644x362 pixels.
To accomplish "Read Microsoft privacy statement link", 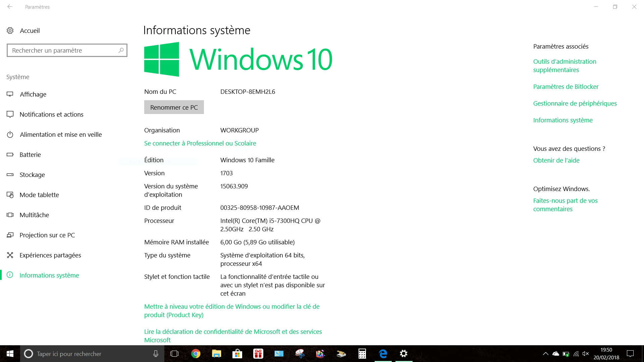I will (233, 336).
